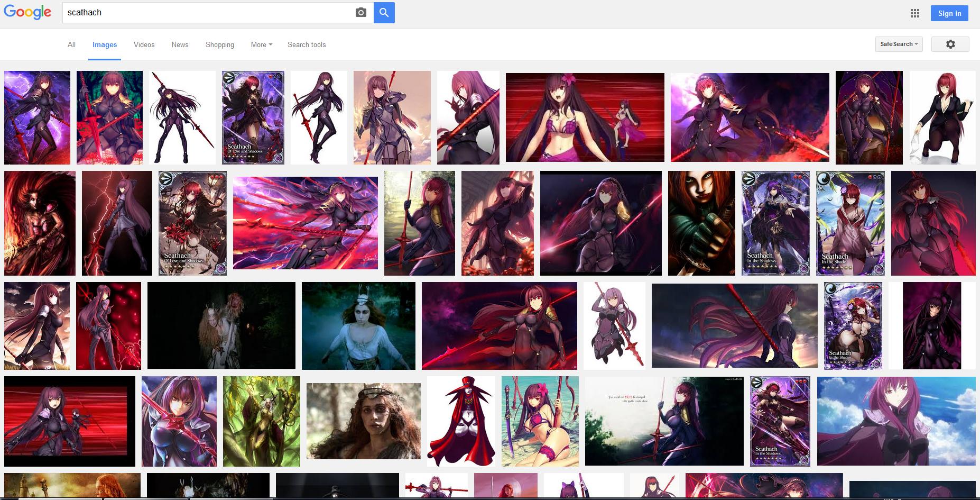This screenshot has height=500, width=980.
Task: Open the small chibi spear figure thumbnail
Action: click(x=614, y=325)
